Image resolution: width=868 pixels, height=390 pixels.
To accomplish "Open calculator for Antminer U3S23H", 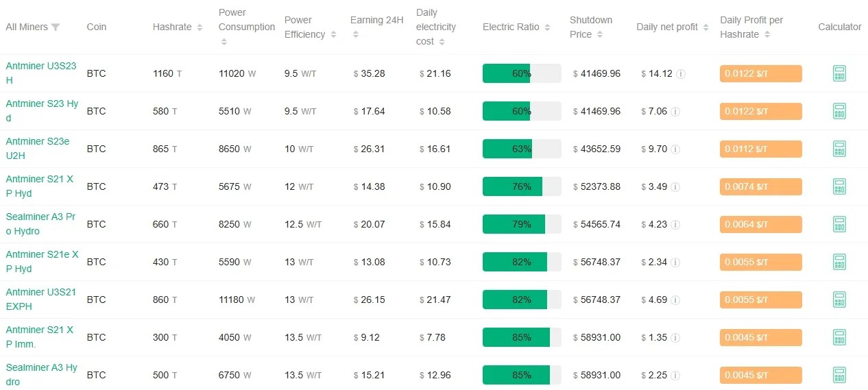I will [x=839, y=73].
